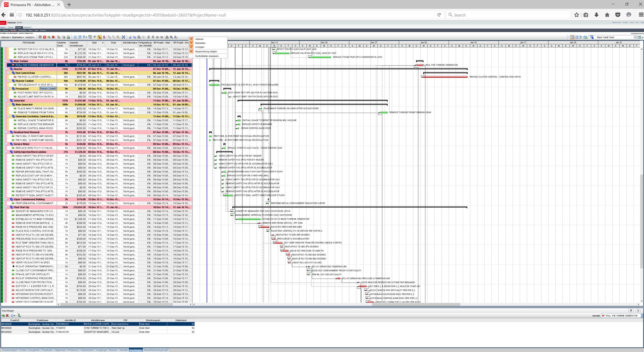Click the magnifier zoom icon in toolbar
Image resolution: width=644 pixels, height=352 pixels.
[x=118, y=37]
